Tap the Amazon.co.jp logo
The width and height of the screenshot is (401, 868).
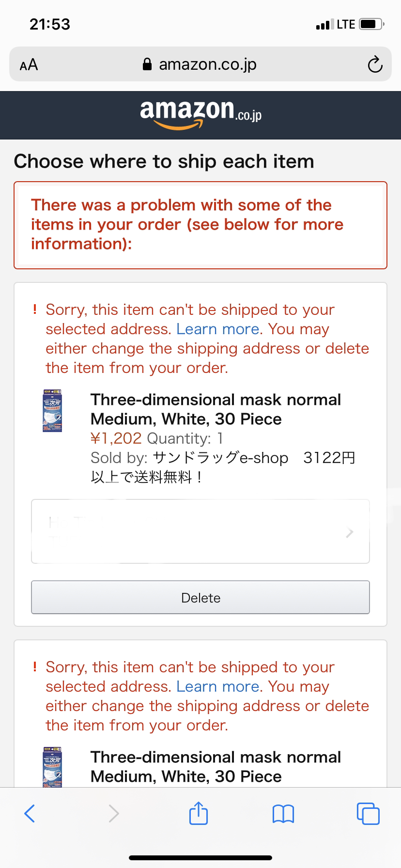(200, 114)
